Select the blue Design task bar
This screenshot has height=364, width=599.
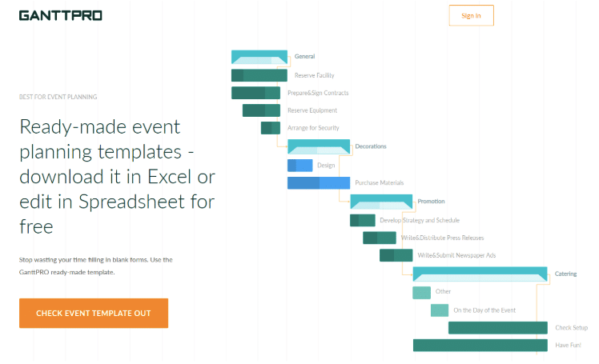(299, 166)
